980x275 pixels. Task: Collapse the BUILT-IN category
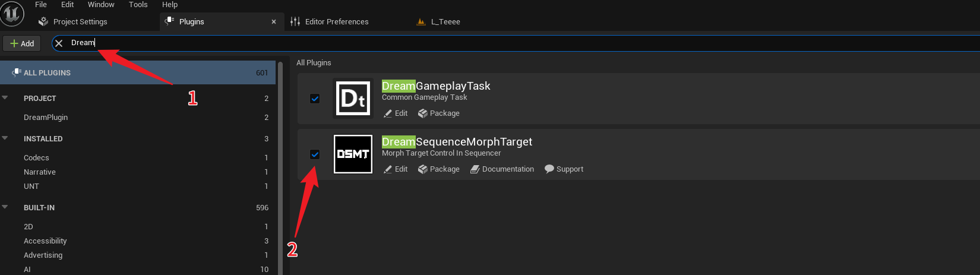[5, 207]
